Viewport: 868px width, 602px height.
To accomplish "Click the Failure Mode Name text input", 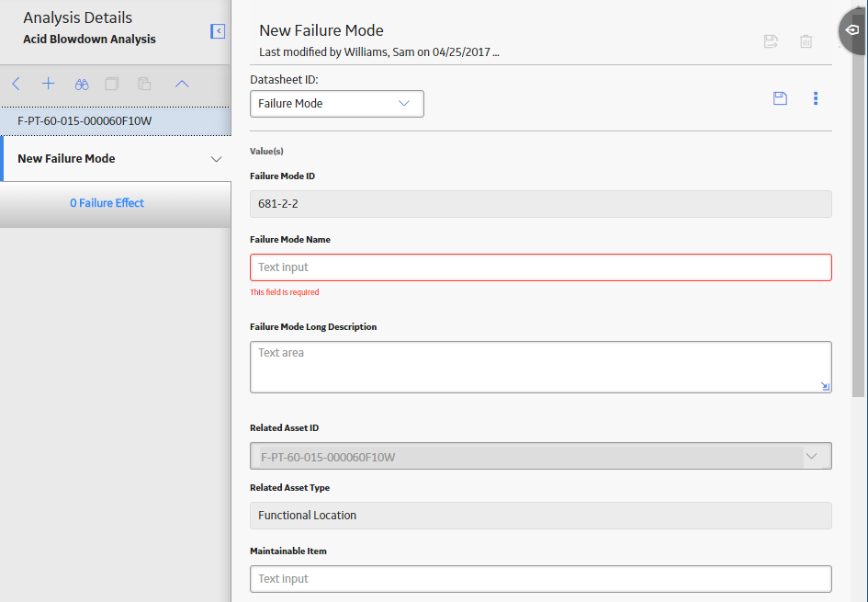I will [540, 267].
